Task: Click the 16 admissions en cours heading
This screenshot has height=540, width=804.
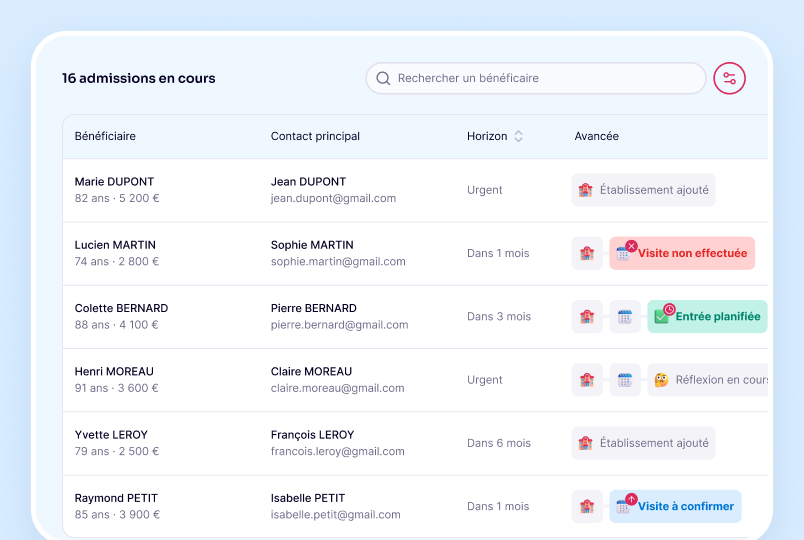Action: tap(138, 78)
